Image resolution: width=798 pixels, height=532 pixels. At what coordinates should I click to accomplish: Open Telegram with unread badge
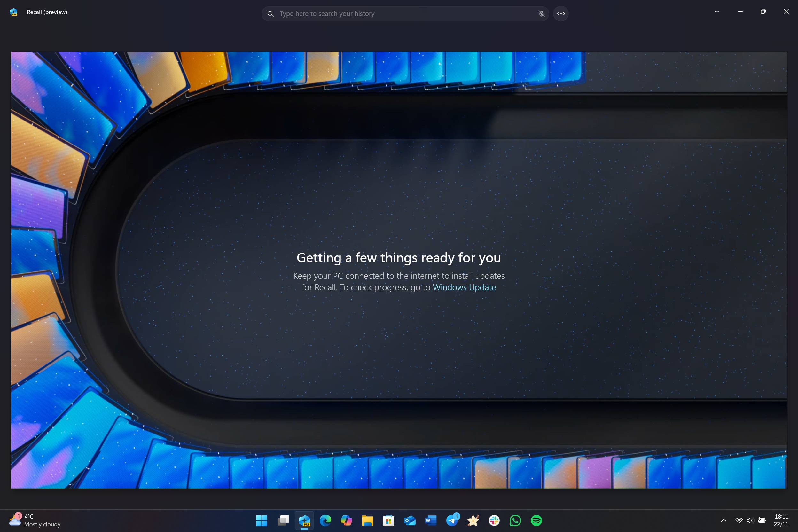452,520
